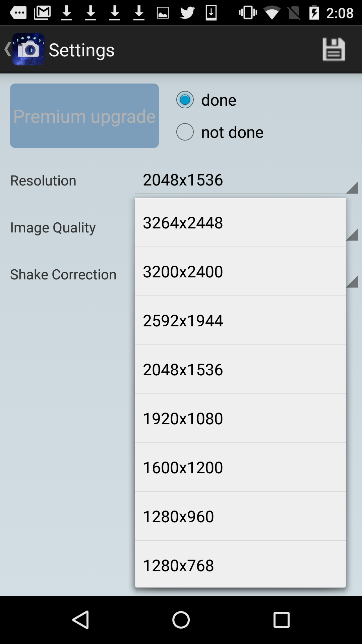Tap the Premium upgrade button

click(x=84, y=116)
